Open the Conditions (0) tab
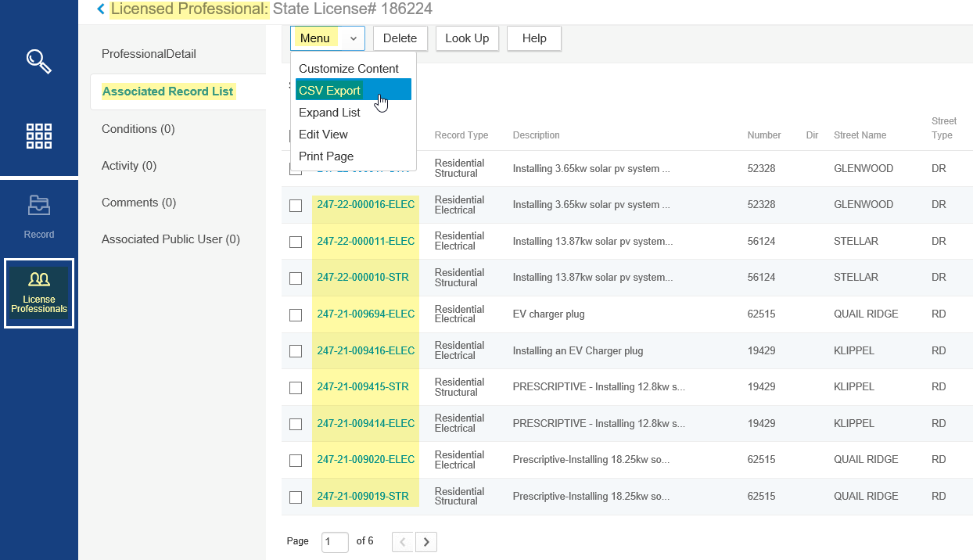 point(138,129)
